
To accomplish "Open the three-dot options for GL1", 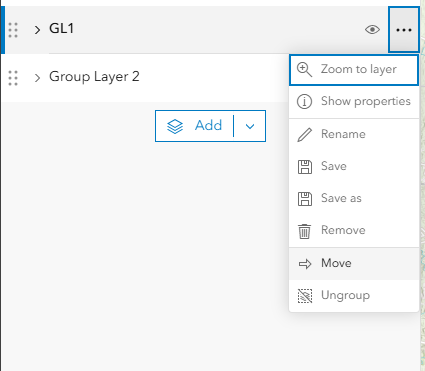I will click(x=404, y=30).
